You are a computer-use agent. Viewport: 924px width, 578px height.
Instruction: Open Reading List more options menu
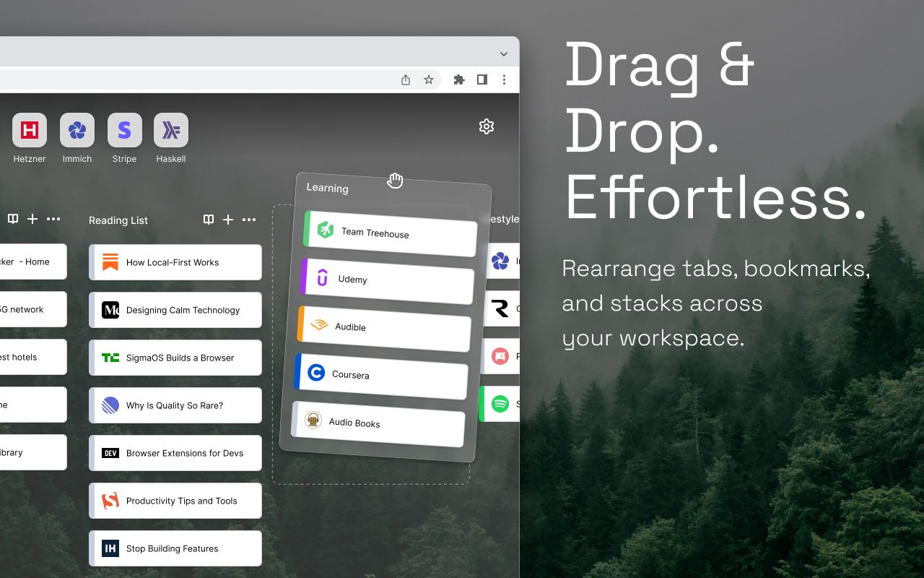[x=249, y=220]
